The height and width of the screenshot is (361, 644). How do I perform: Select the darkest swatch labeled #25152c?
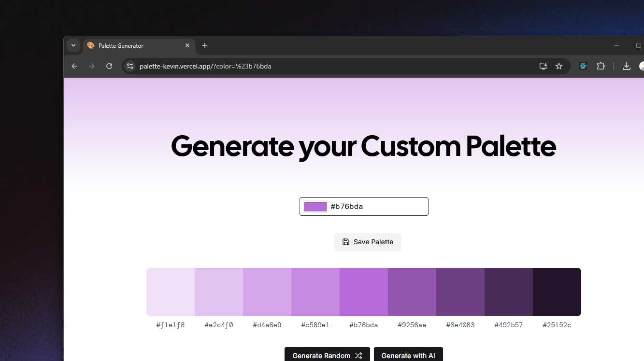coord(557,292)
